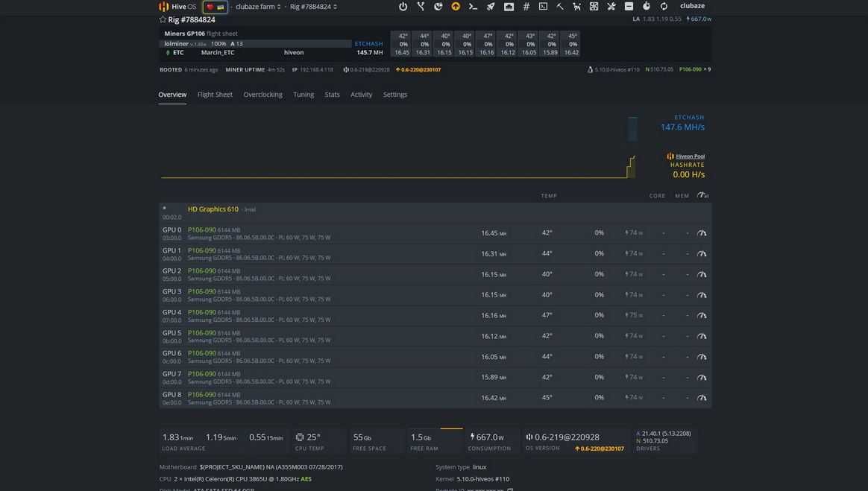Click the stopwatch icon in toolbar
868x491 pixels.
pos(646,7)
